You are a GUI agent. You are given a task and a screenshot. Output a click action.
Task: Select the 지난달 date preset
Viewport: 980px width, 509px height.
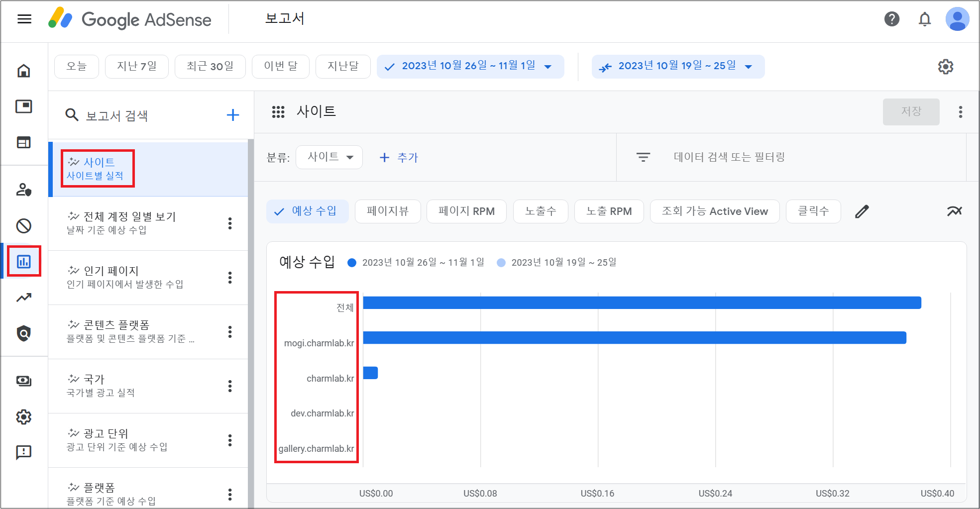(x=343, y=67)
